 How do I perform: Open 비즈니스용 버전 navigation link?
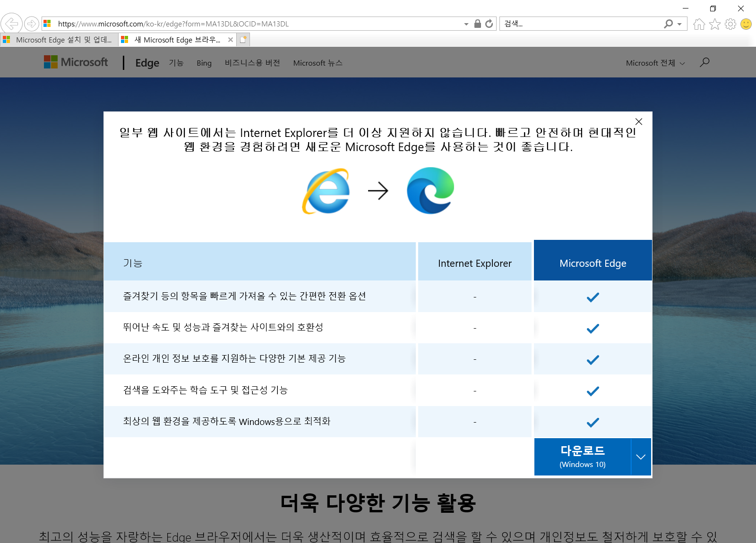click(x=252, y=63)
